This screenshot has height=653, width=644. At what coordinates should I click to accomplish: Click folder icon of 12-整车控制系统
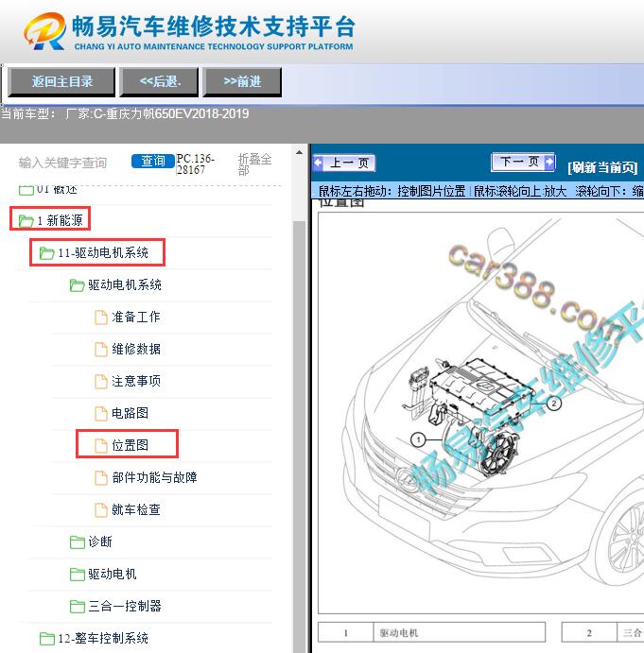[46, 639]
